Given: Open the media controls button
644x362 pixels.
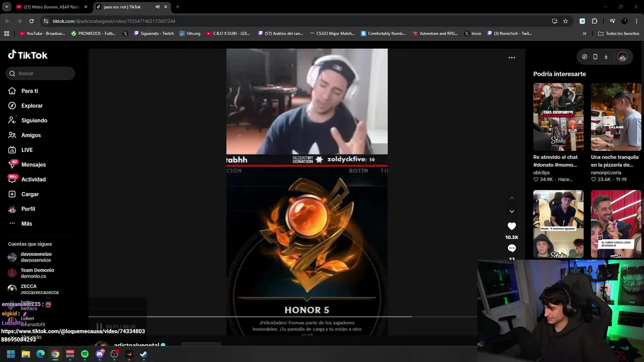Looking at the screenshot, I should (x=612, y=21).
